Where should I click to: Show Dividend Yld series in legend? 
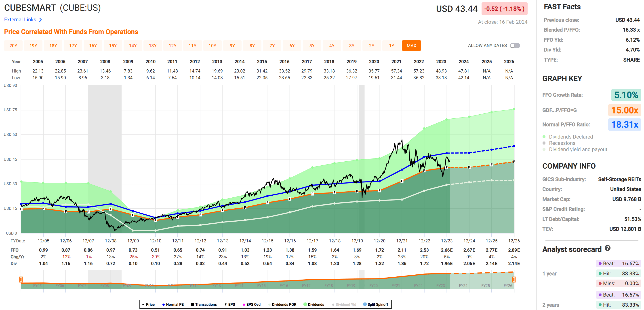click(x=344, y=304)
